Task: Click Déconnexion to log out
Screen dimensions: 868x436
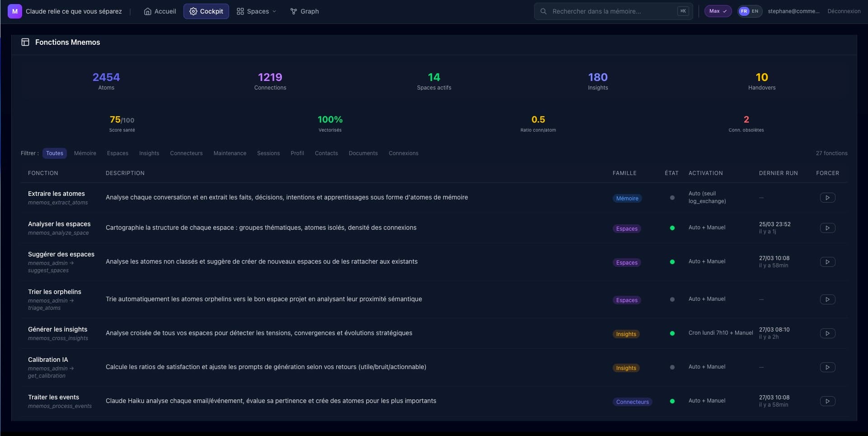Action: point(844,11)
